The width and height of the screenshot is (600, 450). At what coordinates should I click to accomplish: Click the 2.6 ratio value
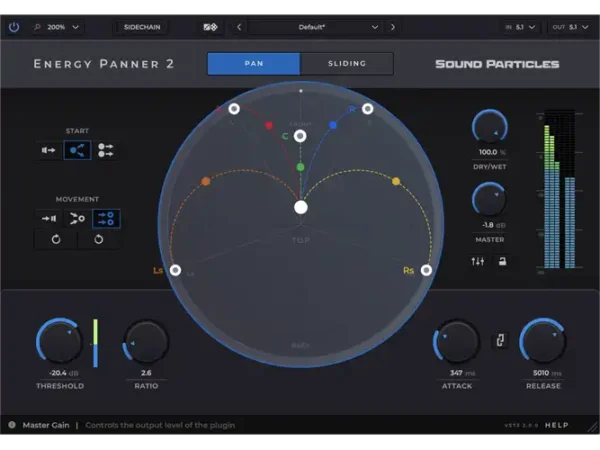tap(146, 373)
